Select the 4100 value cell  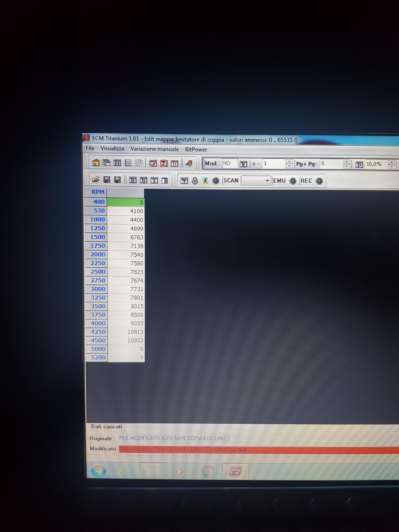(126, 211)
